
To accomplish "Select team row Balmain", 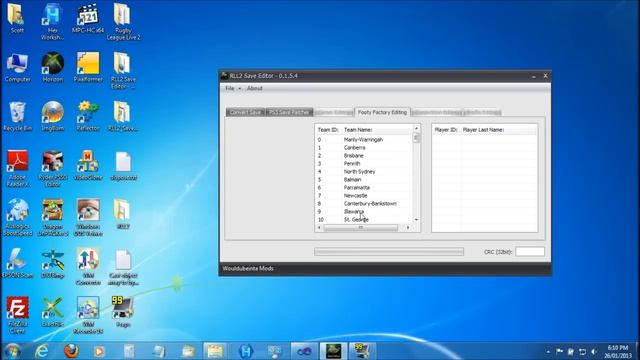I will pos(363,180).
